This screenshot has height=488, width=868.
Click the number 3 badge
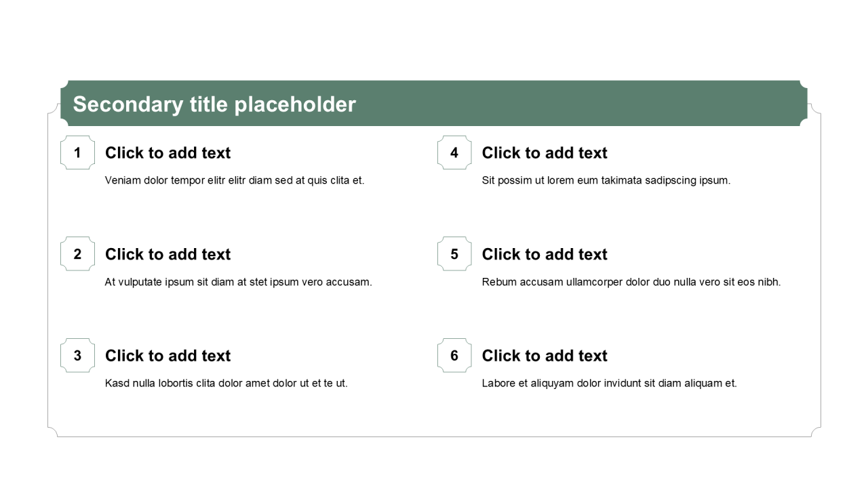(x=77, y=356)
